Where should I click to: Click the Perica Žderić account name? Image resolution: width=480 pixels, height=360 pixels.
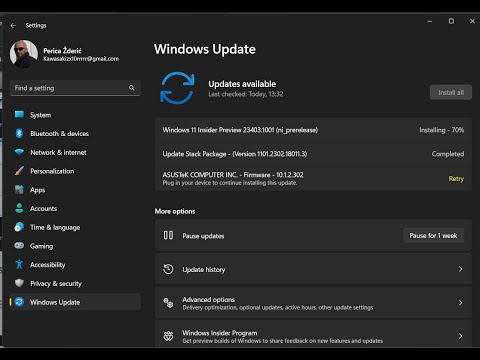tap(62, 51)
